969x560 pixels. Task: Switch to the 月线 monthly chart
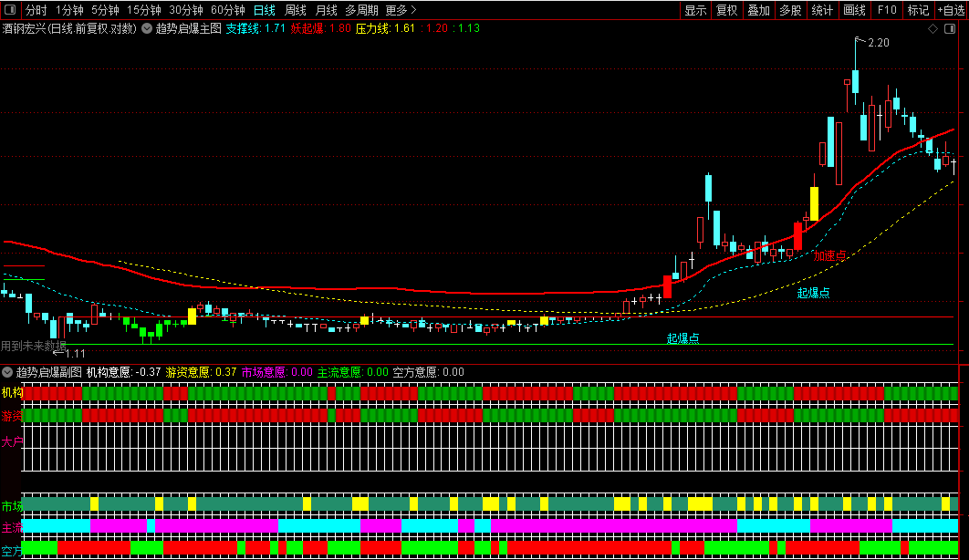pyautogui.click(x=327, y=11)
